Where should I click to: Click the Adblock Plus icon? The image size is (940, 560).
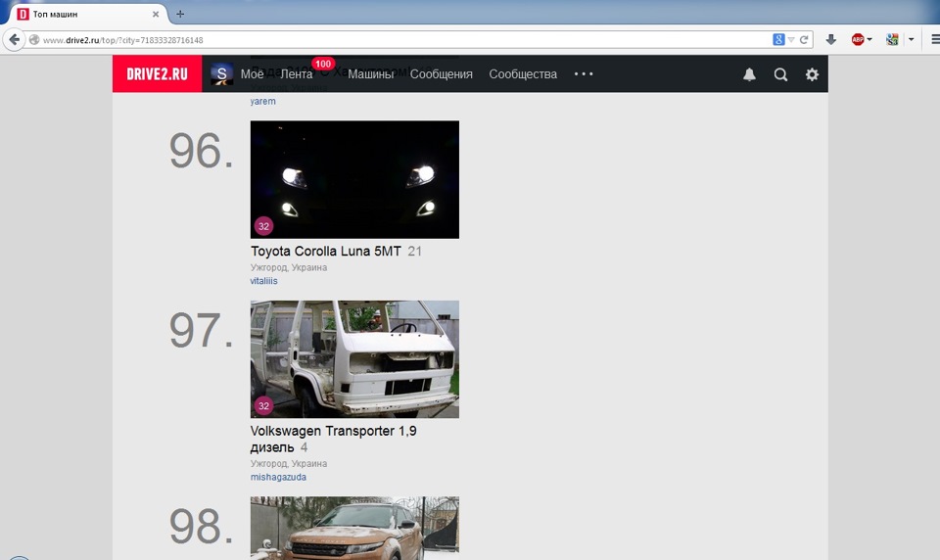point(858,39)
